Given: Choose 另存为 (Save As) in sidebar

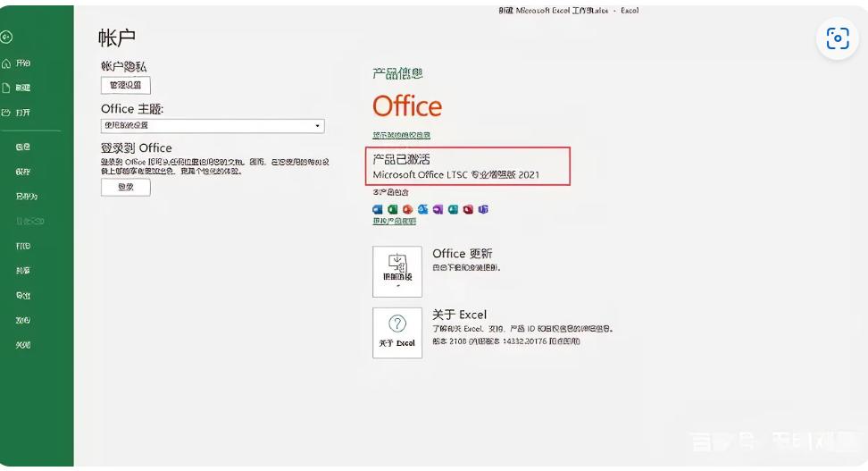Looking at the screenshot, I should click(x=27, y=196).
